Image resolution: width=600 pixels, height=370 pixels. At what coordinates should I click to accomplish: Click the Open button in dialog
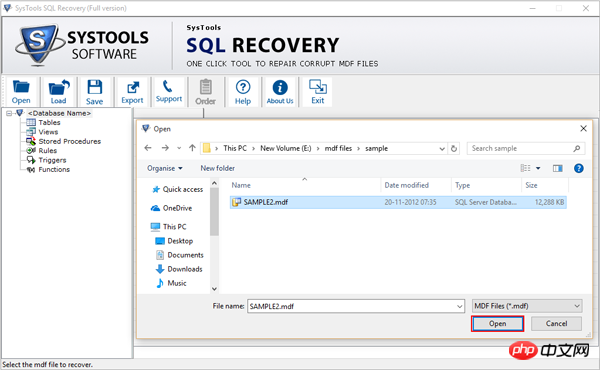497,324
